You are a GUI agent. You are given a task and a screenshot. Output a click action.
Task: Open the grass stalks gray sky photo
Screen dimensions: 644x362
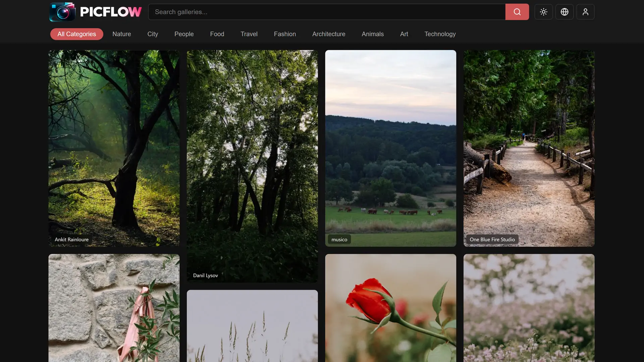(252, 326)
